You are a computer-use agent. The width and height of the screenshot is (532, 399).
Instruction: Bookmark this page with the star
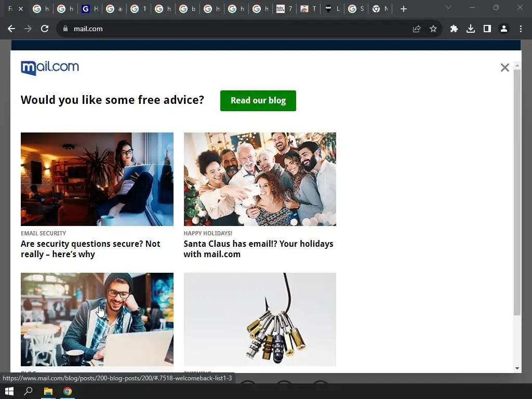(433, 29)
